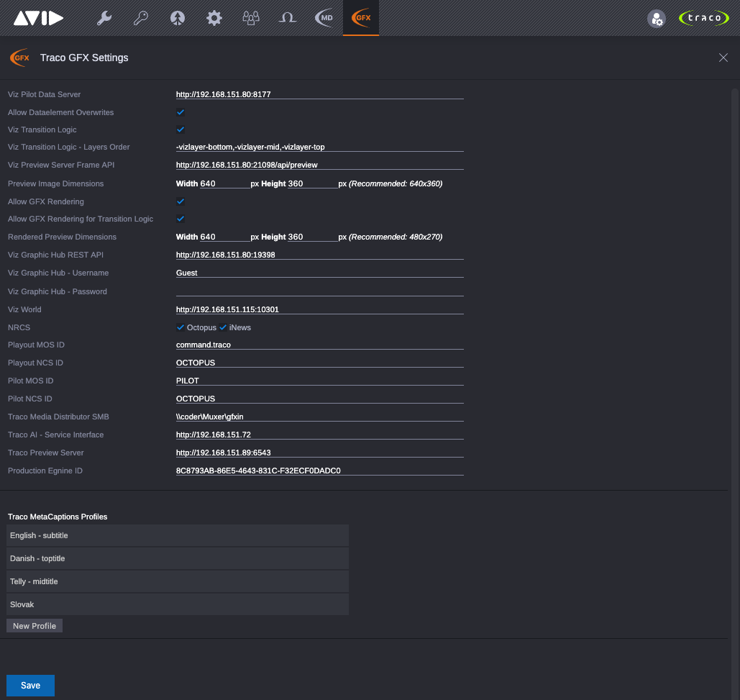The height and width of the screenshot is (700, 740).
Task: Close the Traco GFX Settings panel
Action: [x=723, y=58]
